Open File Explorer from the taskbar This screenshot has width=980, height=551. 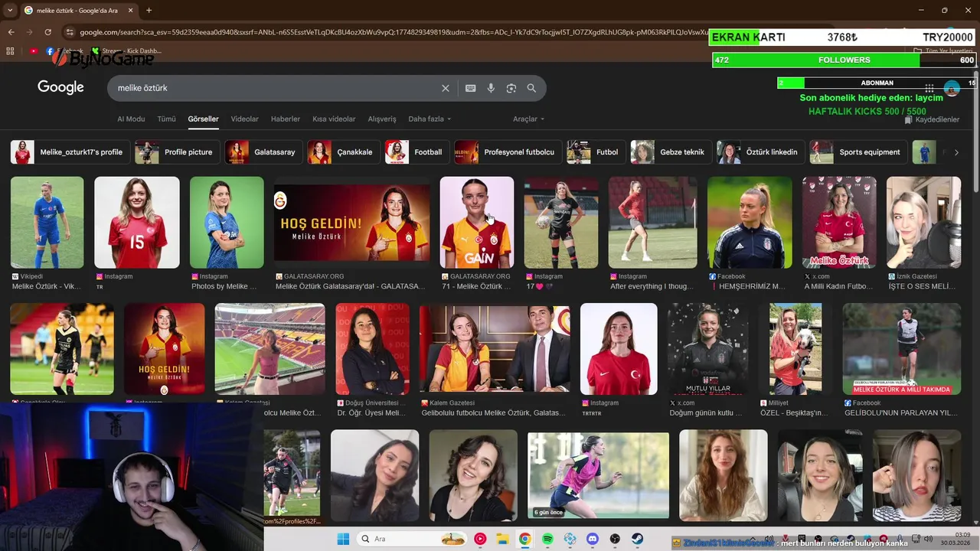point(502,539)
